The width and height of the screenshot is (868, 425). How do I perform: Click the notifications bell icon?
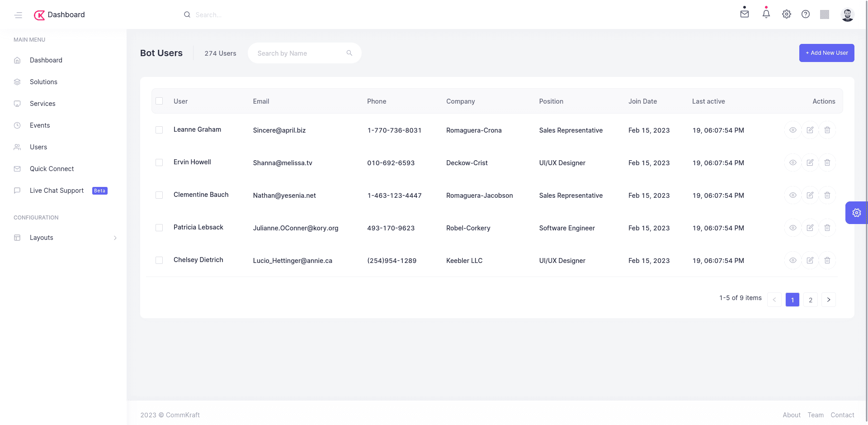(x=766, y=14)
